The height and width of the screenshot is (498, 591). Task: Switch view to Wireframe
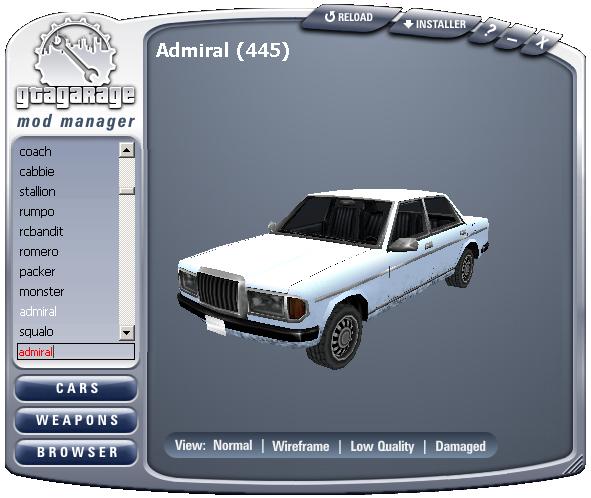[x=300, y=446]
